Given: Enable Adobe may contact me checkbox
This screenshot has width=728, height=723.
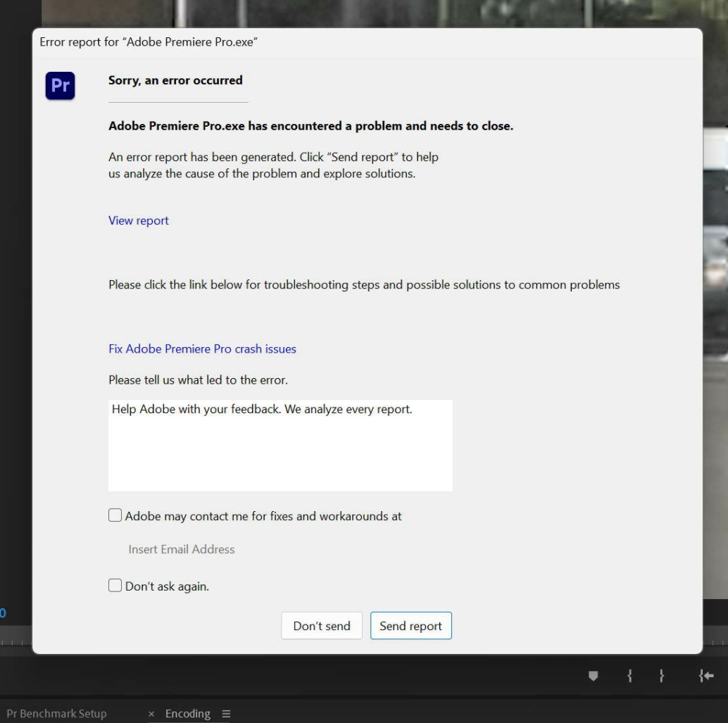Looking at the screenshot, I should pos(115,515).
